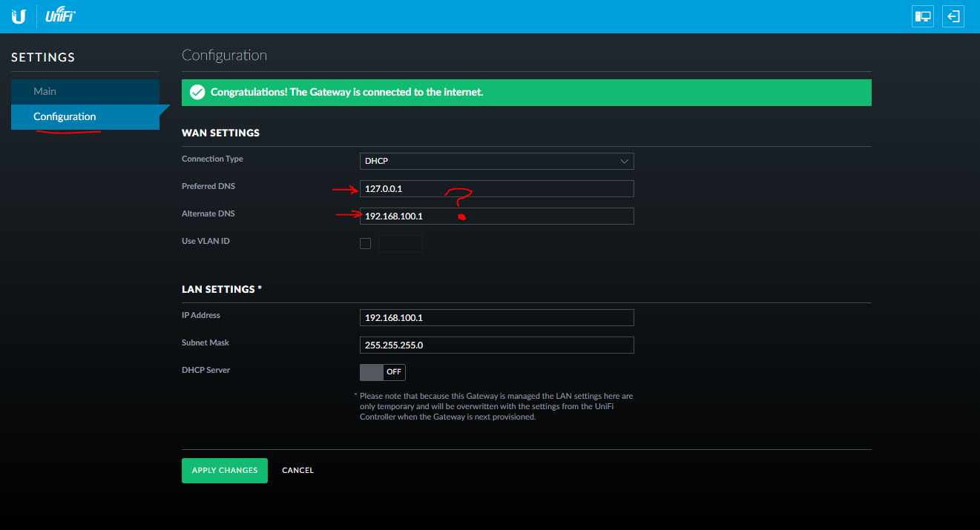Focus the Preferred DNS field

point(496,188)
